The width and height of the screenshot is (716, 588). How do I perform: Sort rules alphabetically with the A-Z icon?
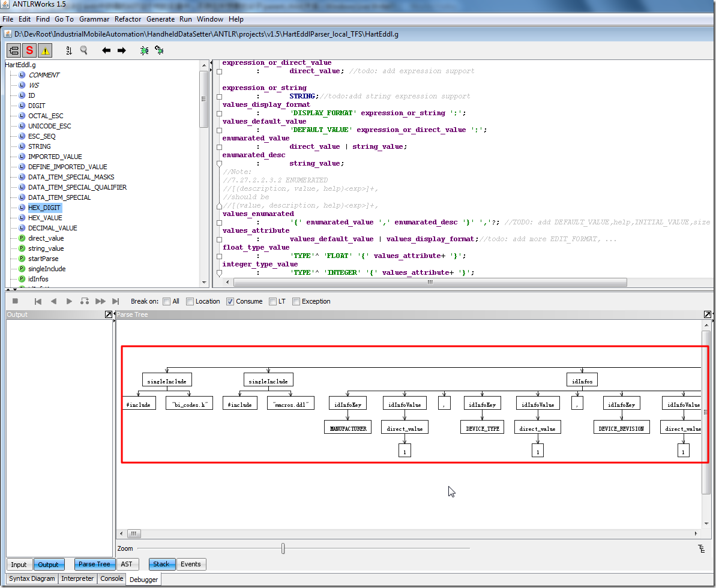point(68,50)
